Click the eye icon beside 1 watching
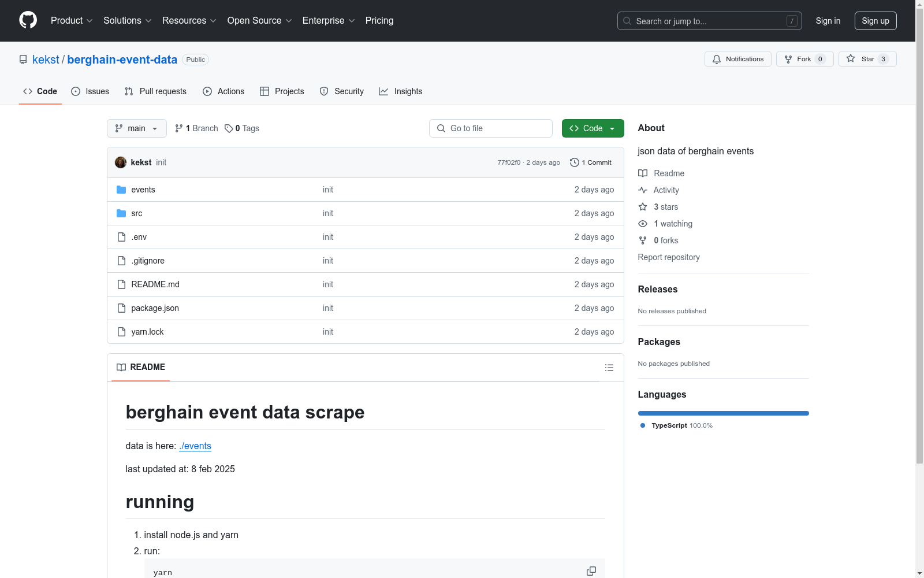924x578 pixels. [643, 224]
